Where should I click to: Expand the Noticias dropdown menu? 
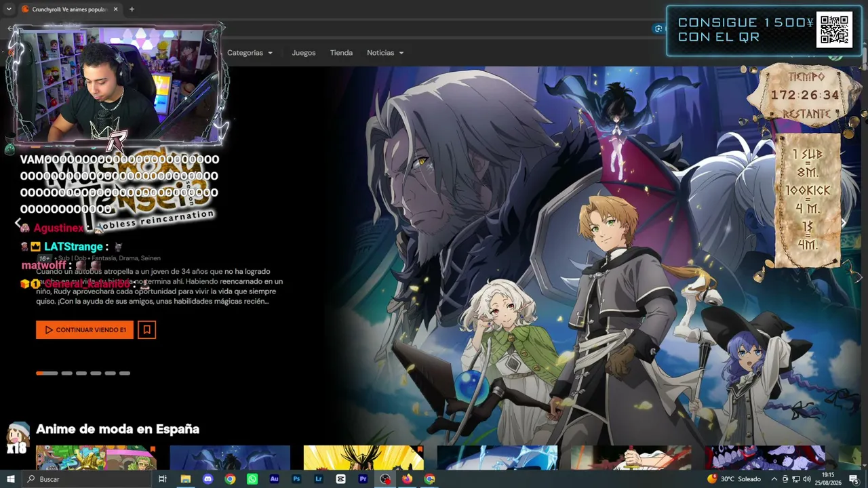coord(385,53)
